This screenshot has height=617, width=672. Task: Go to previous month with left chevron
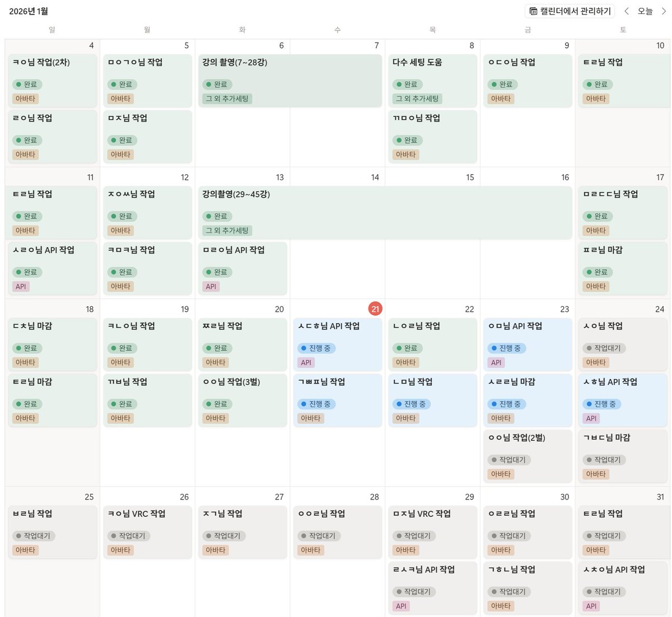click(x=627, y=11)
